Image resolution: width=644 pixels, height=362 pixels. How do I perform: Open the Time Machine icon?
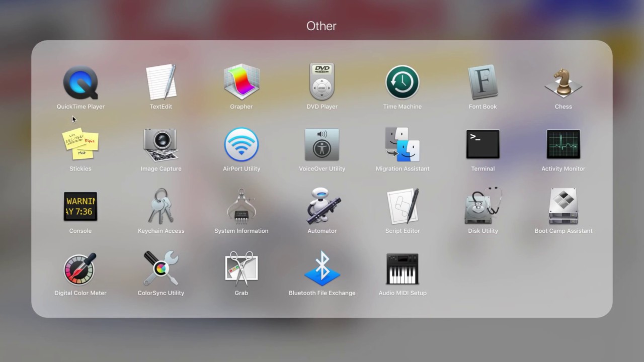pyautogui.click(x=403, y=82)
